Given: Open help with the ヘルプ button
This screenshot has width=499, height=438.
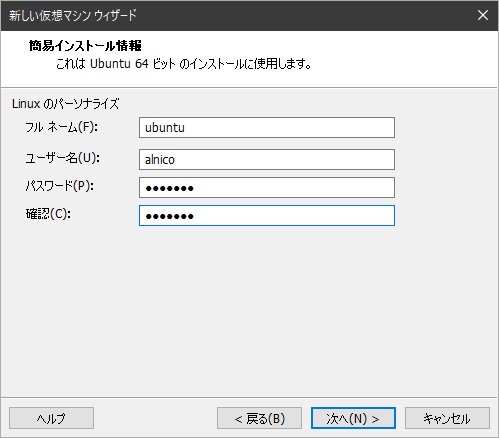Looking at the screenshot, I should [x=51, y=418].
